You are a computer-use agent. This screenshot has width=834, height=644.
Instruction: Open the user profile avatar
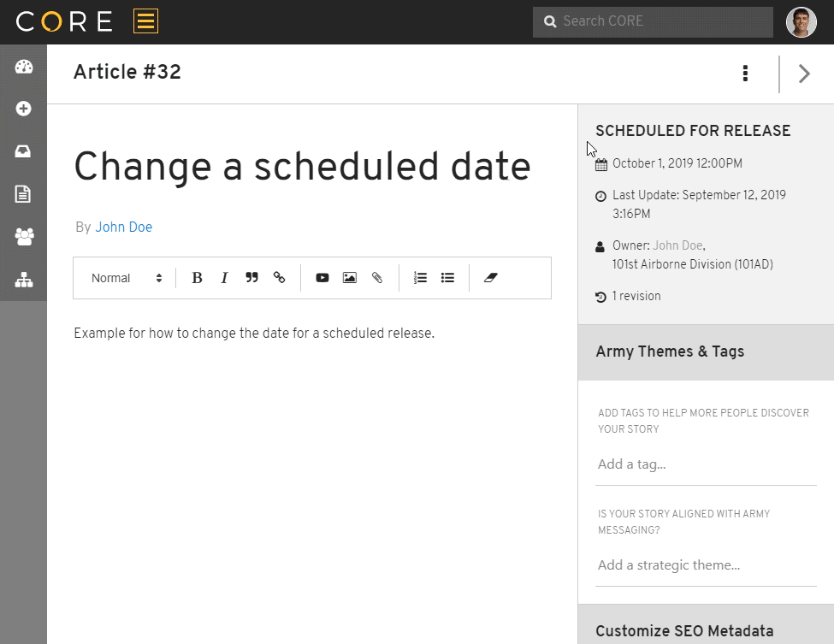pos(801,21)
